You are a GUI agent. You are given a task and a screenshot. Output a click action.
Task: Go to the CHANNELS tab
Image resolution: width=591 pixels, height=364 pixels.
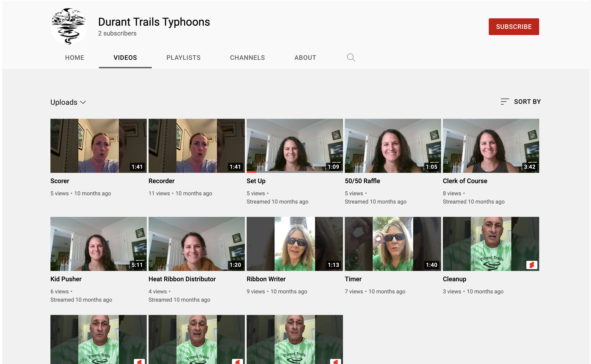pyautogui.click(x=248, y=58)
